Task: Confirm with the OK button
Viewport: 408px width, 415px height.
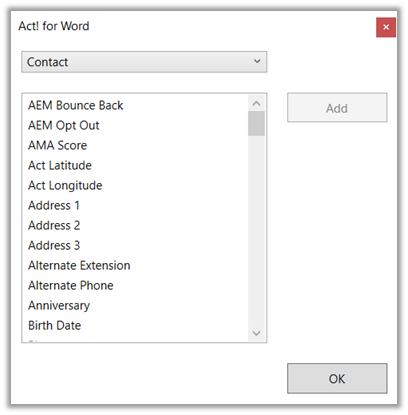Action: (337, 378)
